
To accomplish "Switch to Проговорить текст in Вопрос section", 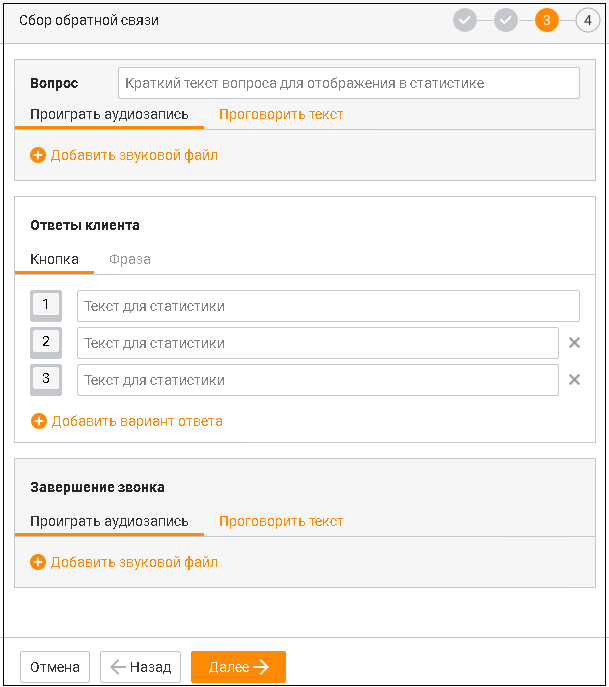I will coord(281,114).
